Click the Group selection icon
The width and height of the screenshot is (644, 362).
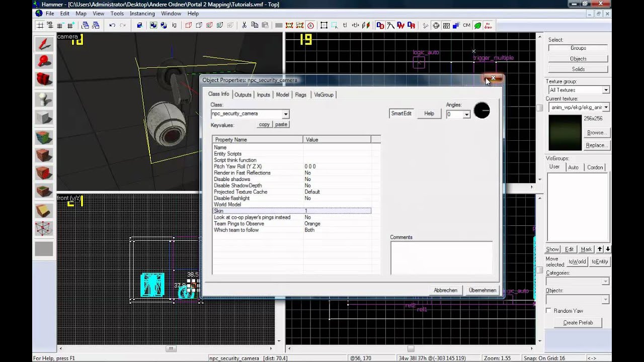(x=153, y=25)
